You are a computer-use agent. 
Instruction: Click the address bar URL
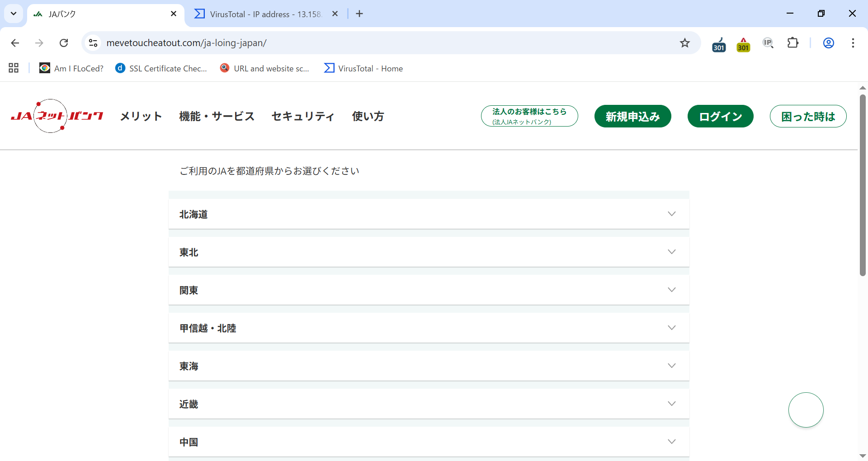click(x=186, y=43)
